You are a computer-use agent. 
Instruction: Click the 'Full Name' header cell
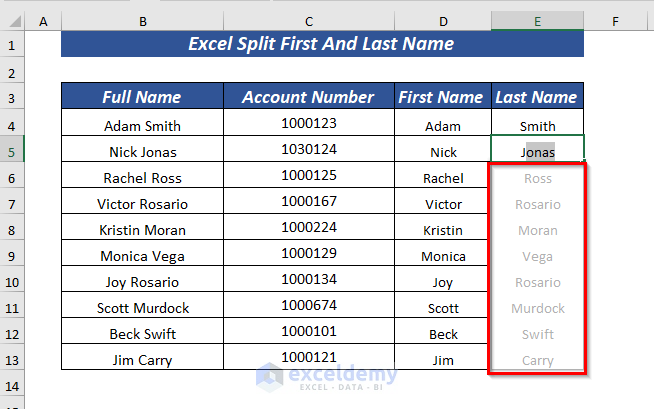click(142, 97)
